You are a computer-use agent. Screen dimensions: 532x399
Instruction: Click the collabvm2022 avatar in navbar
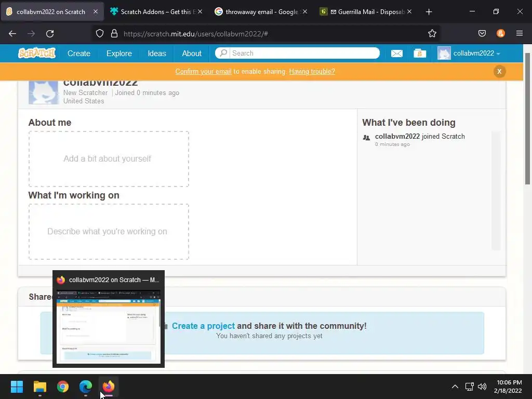coord(444,54)
